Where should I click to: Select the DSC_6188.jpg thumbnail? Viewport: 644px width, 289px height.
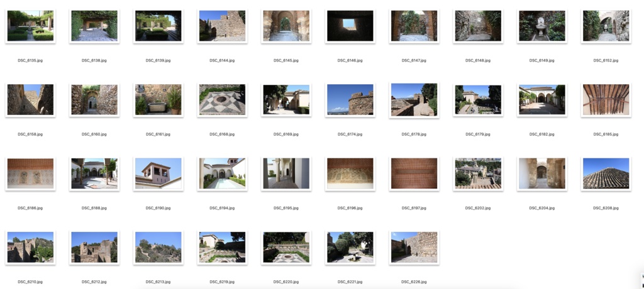pyautogui.click(x=94, y=173)
